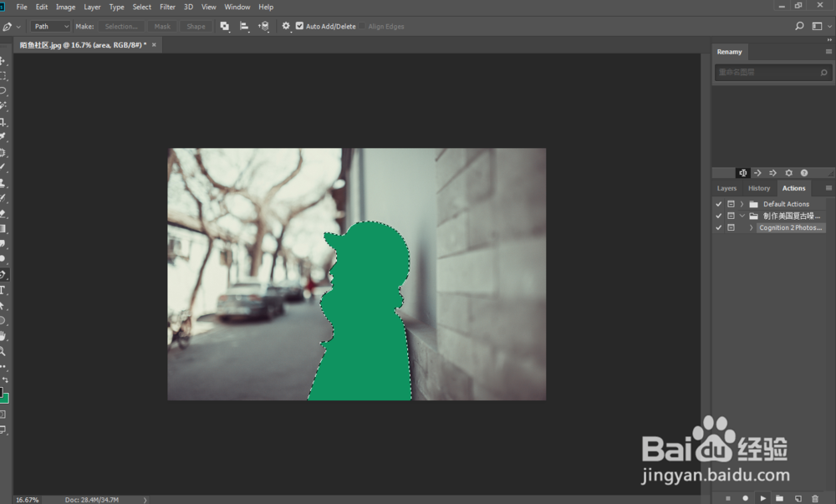This screenshot has width=836, height=504.
Task: Select the Healing Brush tool
Action: click(x=3, y=152)
